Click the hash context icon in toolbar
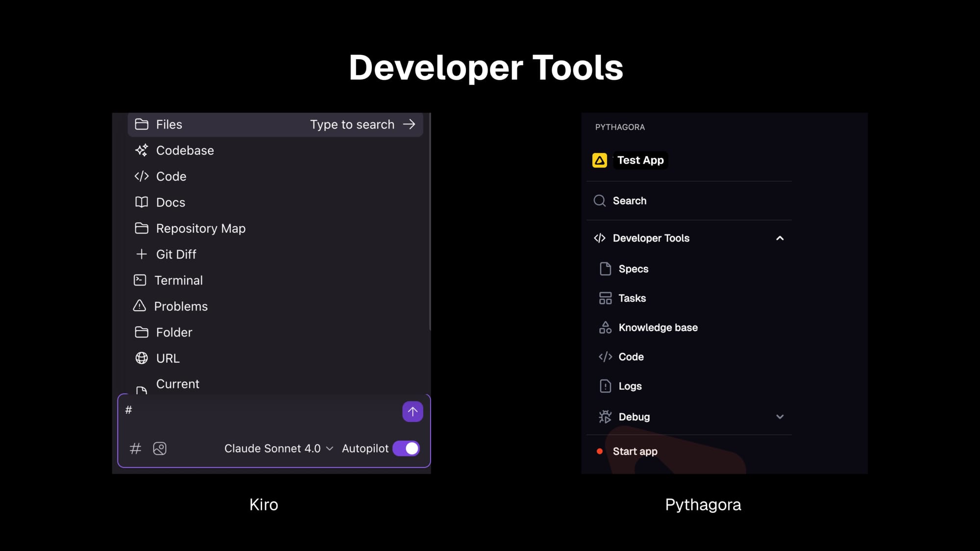 [135, 448]
